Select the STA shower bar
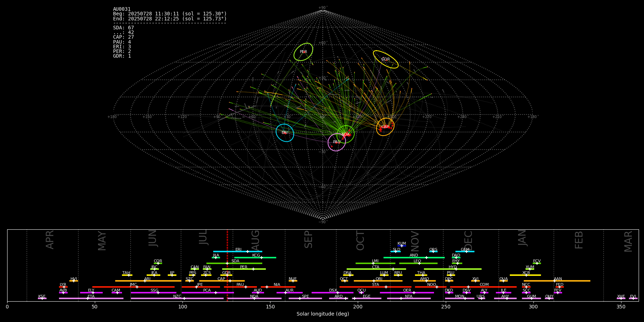Screen dimensions: 644x322 click(375, 287)
